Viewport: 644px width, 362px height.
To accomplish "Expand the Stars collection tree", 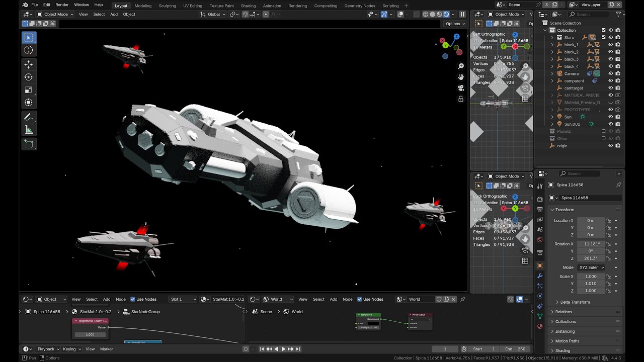I will [x=552, y=37].
